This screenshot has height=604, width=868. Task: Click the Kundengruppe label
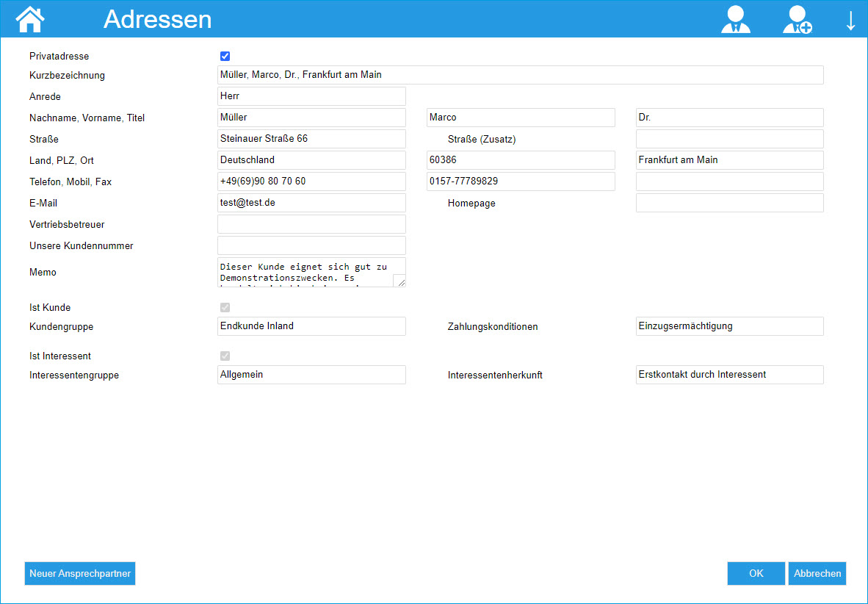click(x=62, y=327)
